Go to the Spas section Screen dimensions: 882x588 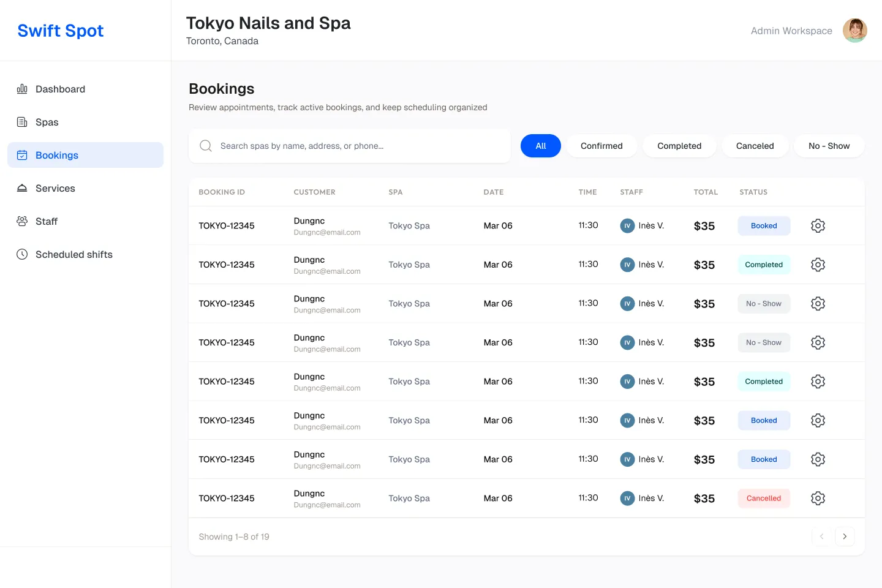[x=47, y=123]
